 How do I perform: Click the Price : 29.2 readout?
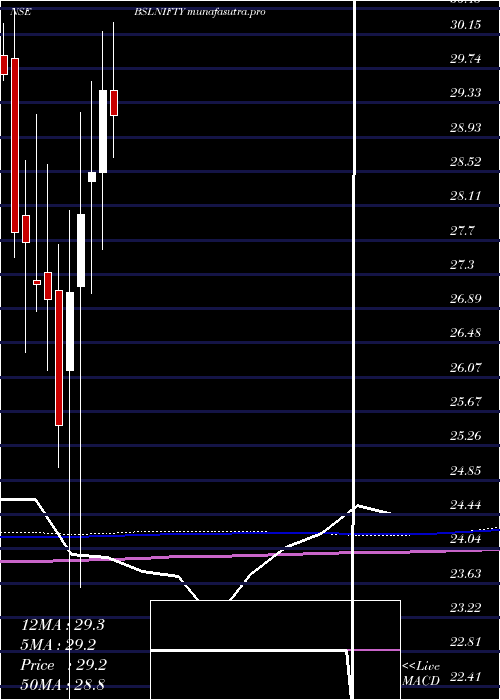pyautogui.click(x=64, y=665)
